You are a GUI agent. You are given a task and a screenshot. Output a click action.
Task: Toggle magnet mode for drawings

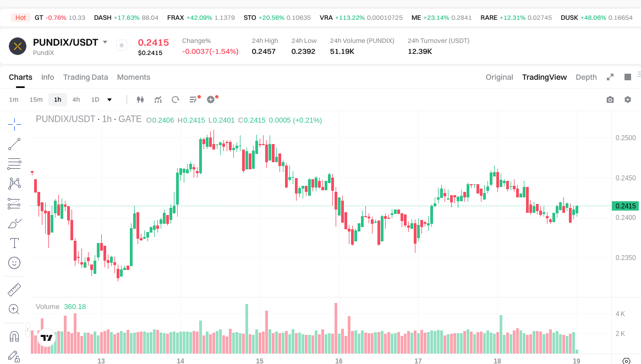click(14, 337)
